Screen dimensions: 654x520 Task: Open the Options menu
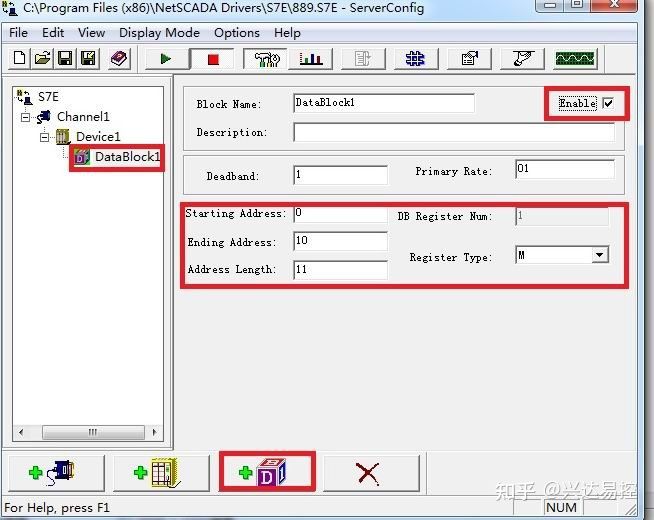point(237,33)
